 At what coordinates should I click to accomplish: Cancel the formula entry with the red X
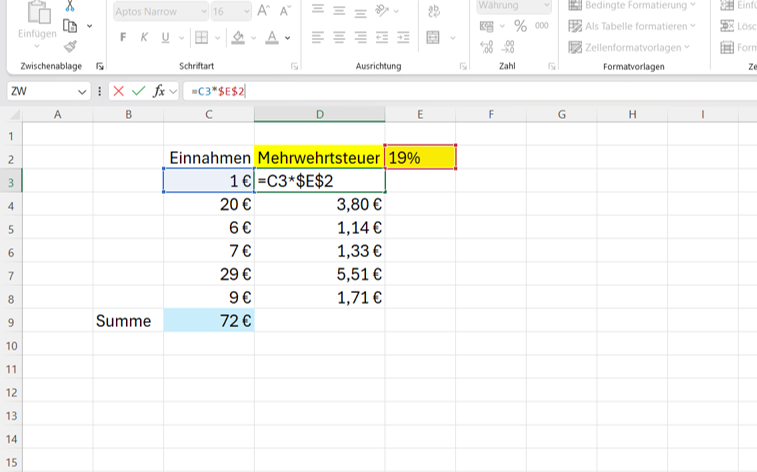(119, 91)
